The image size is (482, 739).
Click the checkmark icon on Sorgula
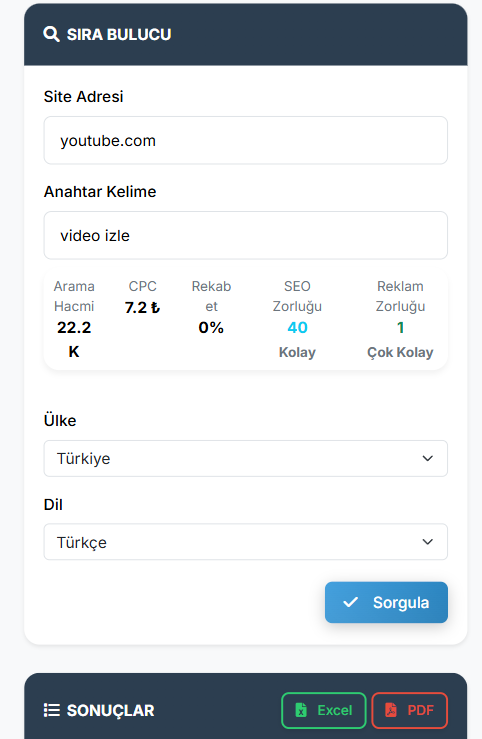351,602
